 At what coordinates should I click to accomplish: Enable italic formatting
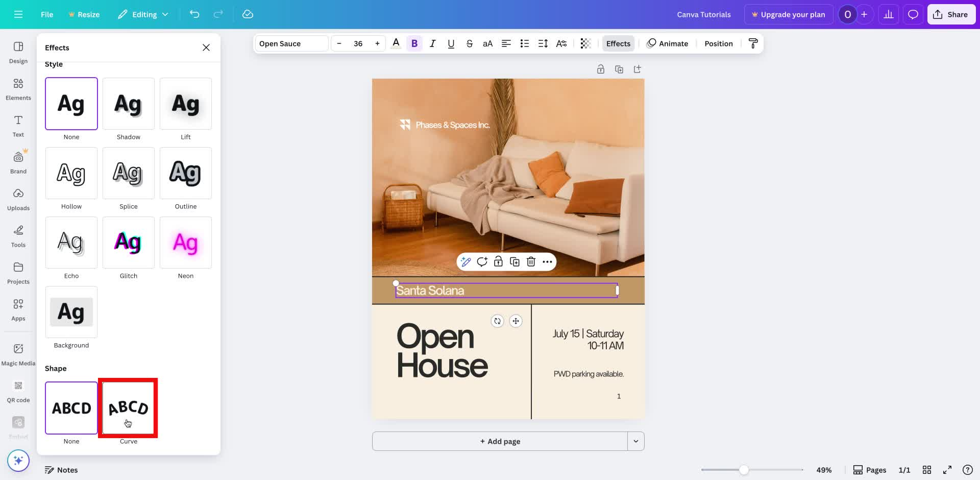[x=432, y=43]
